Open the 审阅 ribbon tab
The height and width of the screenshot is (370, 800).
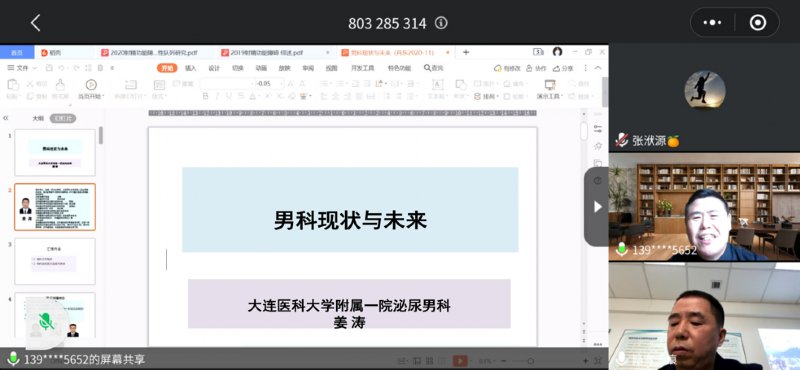point(308,68)
